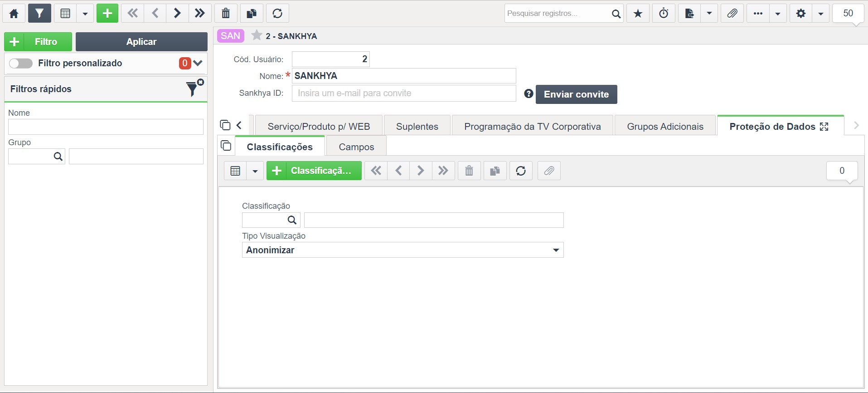The height and width of the screenshot is (393, 868).
Task: Open the Classificação lookup search
Action: click(x=292, y=220)
